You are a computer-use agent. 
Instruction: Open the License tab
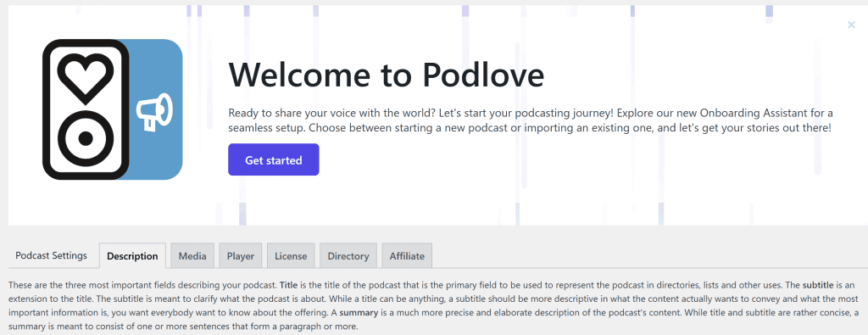point(292,256)
